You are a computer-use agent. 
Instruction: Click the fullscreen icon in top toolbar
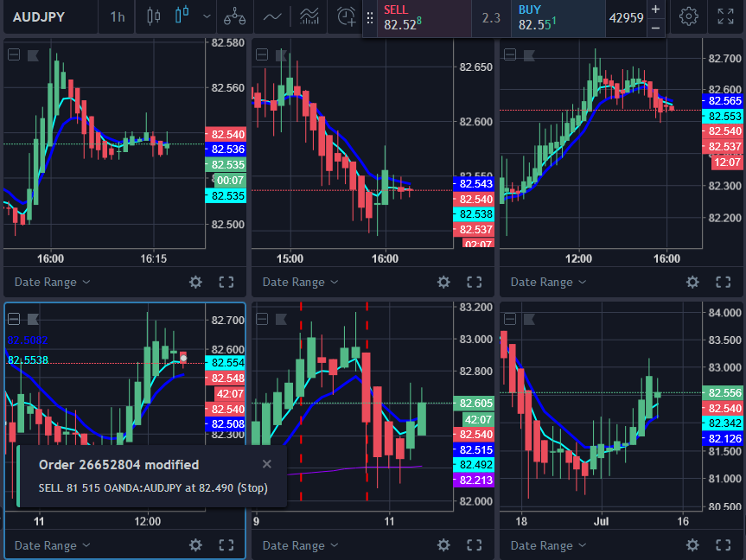point(725,16)
